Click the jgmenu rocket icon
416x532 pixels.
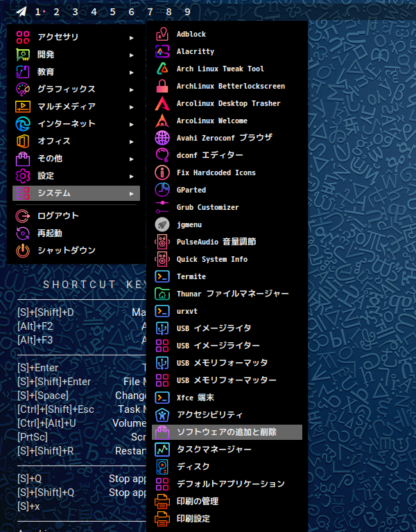point(162,224)
